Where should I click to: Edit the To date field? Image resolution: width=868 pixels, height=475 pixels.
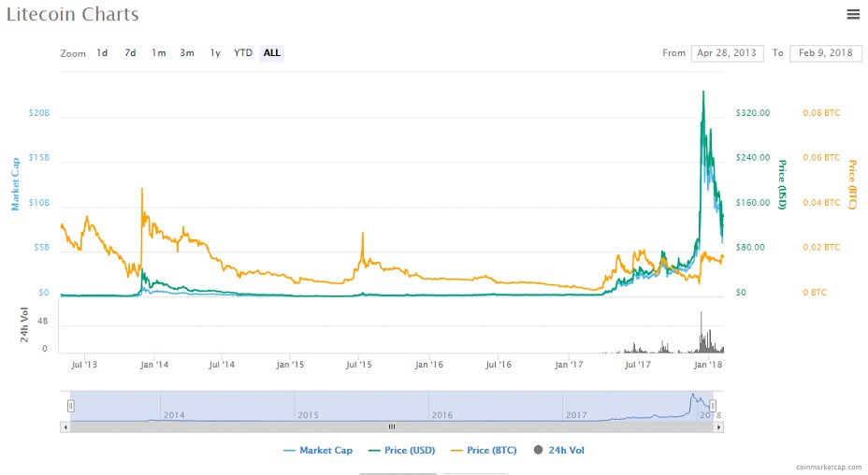tap(825, 53)
